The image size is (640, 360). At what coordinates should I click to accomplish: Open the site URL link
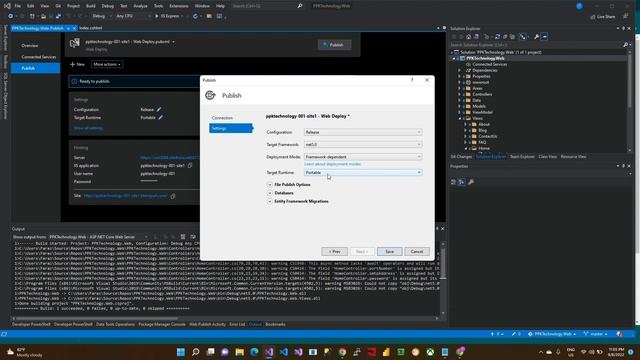tap(125, 196)
